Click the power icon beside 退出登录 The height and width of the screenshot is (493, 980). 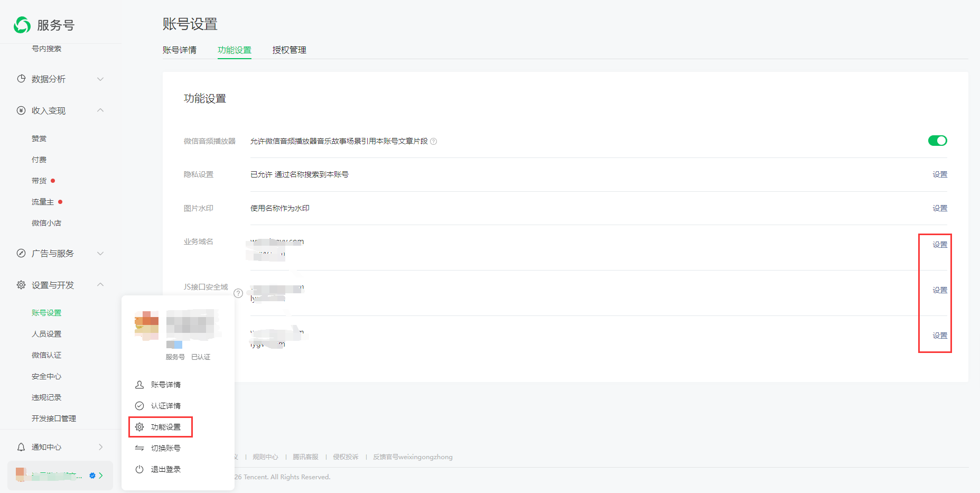[x=139, y=469]
